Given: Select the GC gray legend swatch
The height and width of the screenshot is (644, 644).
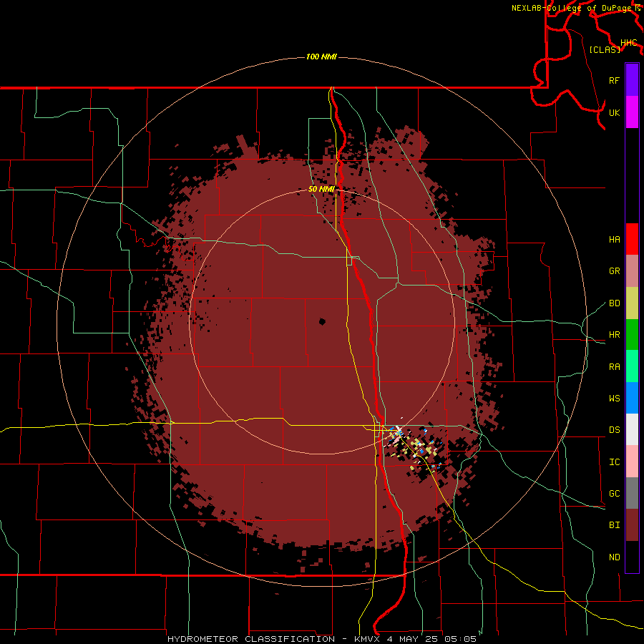Looking at the screenshot, I should coord(632,493).
